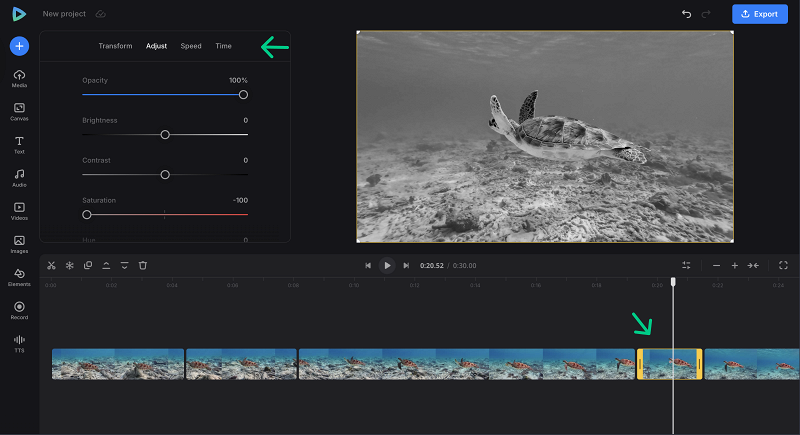This screenshot has width=800, height=435.
Task: Fit timeline to screen width
Action: pyautogui.click(x=753, y=265)
